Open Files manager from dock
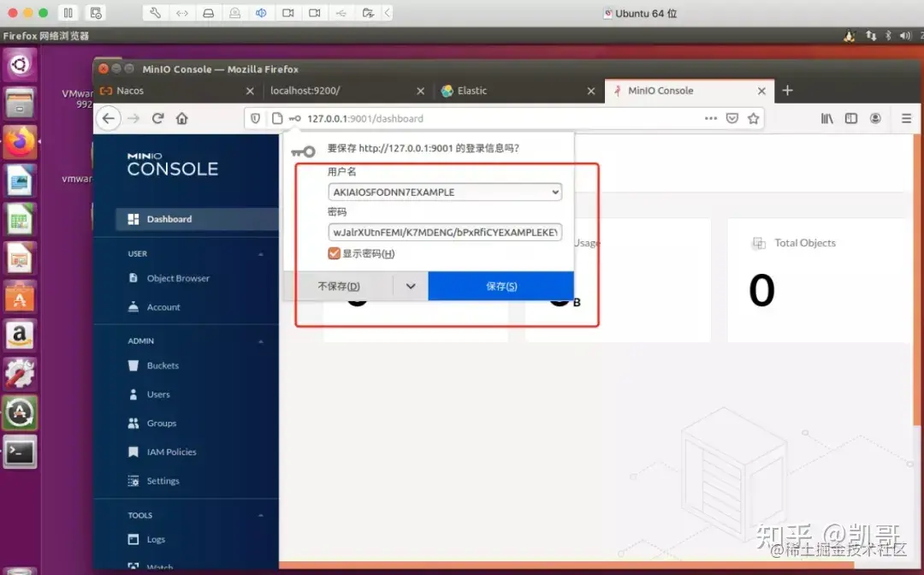This screenshot has height=575, width=924. [20, 103]
